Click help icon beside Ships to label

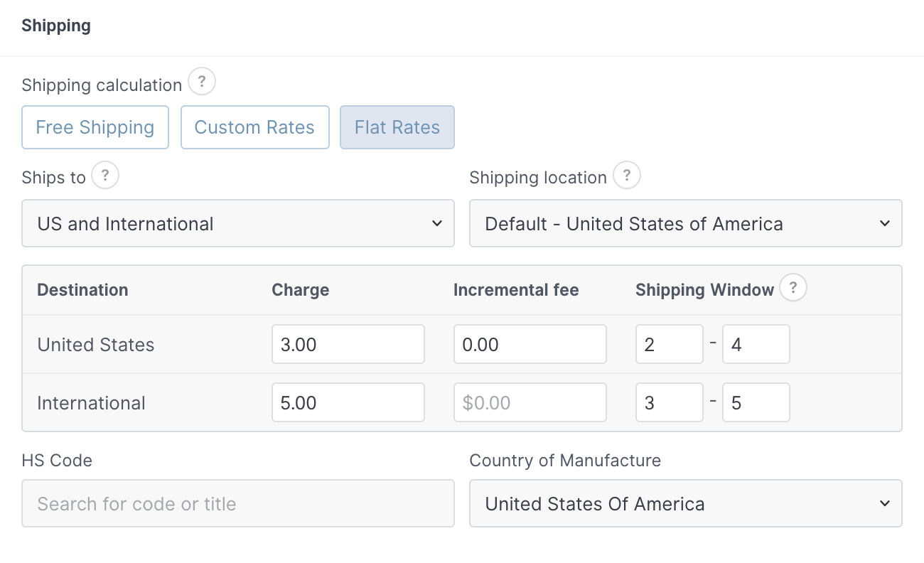pos(105,176)
